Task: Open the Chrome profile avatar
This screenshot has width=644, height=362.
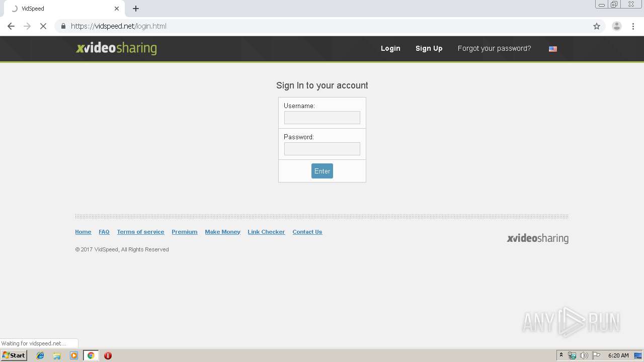Action: (616, 26)
